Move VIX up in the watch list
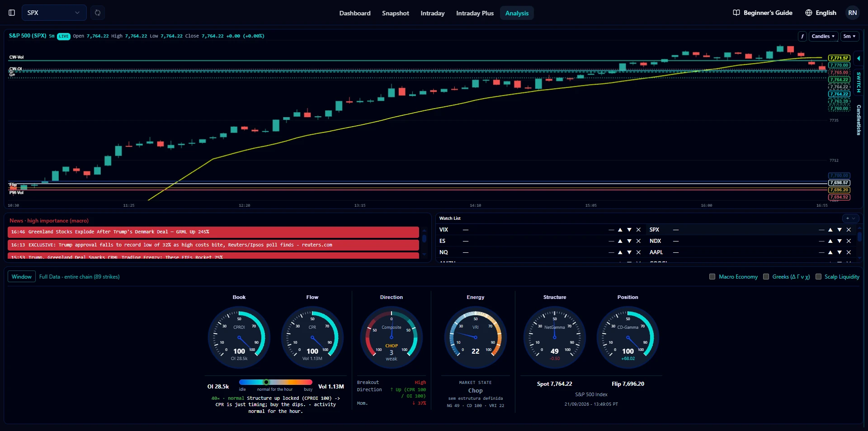Viewport: 868px width, 431px height. [x=620, y=230]
